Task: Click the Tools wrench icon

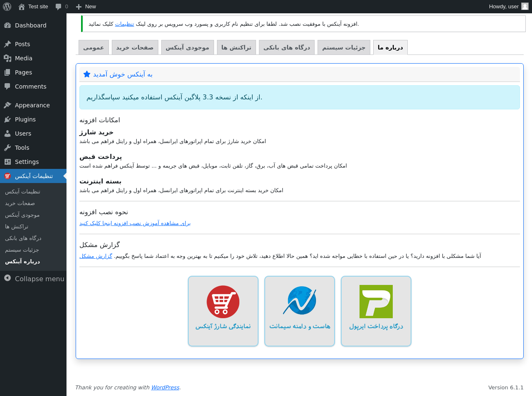Action: [x=7, y=148]
